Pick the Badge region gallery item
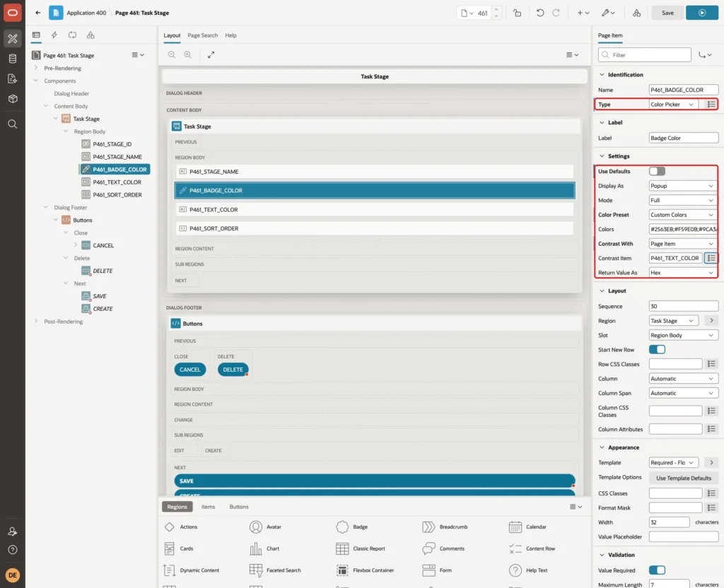The width and height of the screenshot is (724, 588). pyautogui.click(x=352, y=527)
